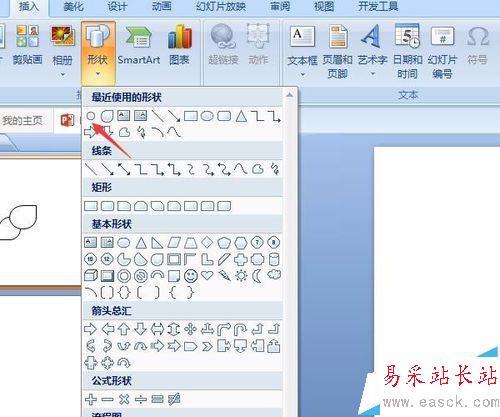Open the 文本框 text box dropdown
The height and width of the screenshot is (417, 500).
[302, 50]
